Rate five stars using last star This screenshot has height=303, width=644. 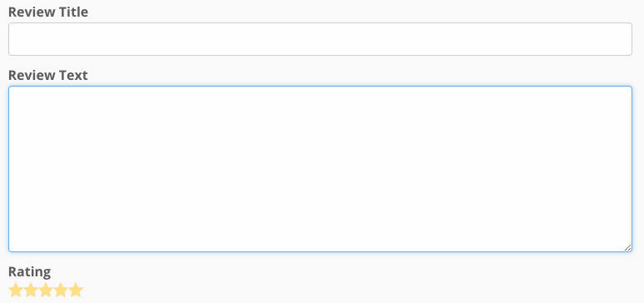76,290
